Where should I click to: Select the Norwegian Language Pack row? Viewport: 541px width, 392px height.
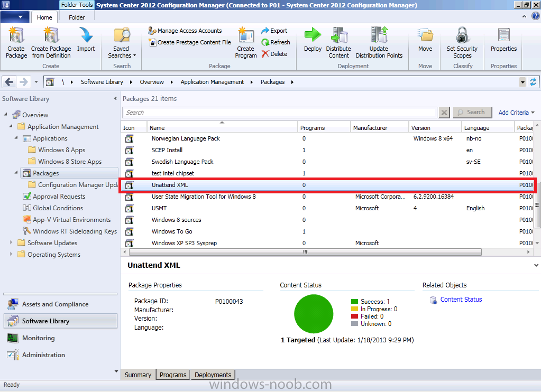point(327,138)
